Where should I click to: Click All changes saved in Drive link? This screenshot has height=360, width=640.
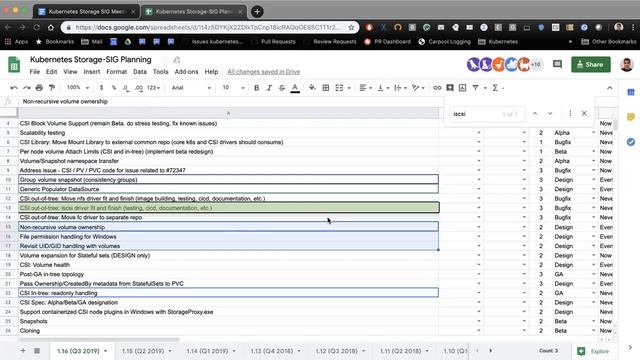tap(263, 72)
